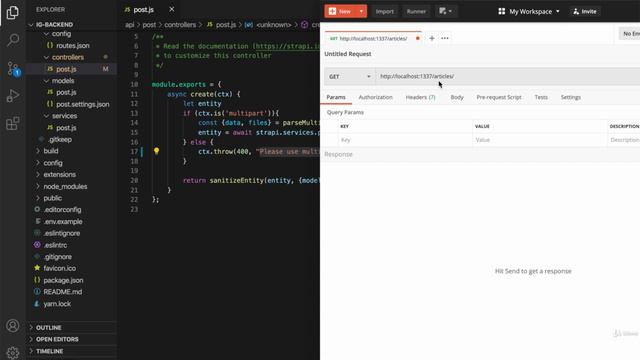This screenshot has height=360, width=640.
Task: Click the request URL input field
Action: point(507,76)
